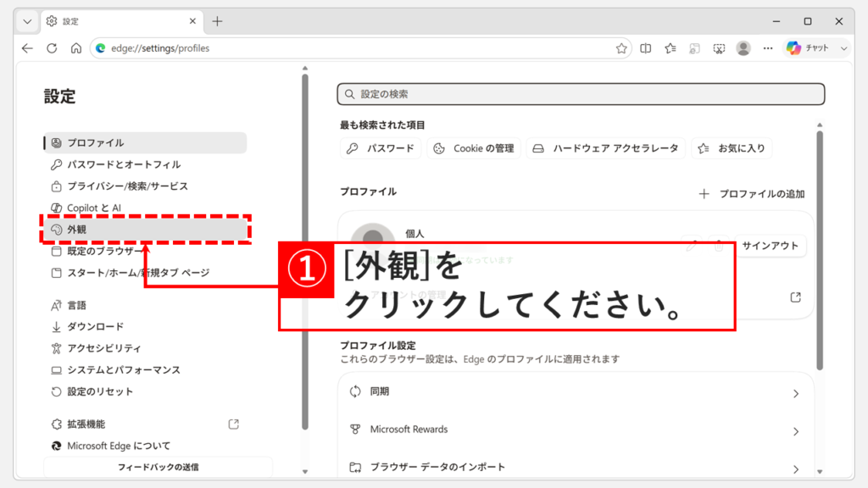Open the tab list dropdown at the window's top left
868x488 pixels.
click(x=27, y=21)
